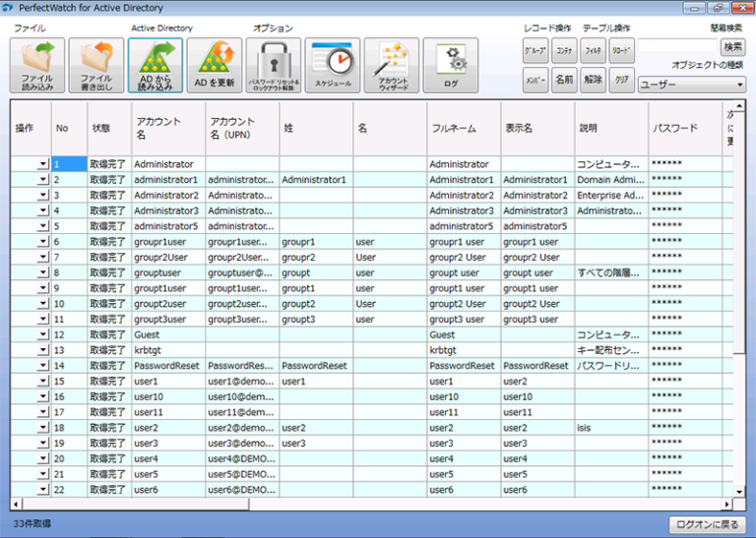Image resolution: width=756 pixels, height=538 pixels.
Task: Click the ADを更新 (update AD) icon
Action: click(x=215, y=65)
